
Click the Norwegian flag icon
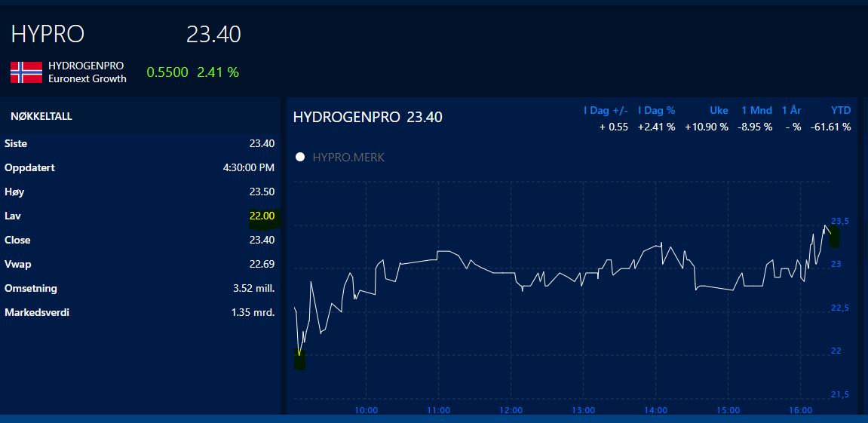pos(26,72)
